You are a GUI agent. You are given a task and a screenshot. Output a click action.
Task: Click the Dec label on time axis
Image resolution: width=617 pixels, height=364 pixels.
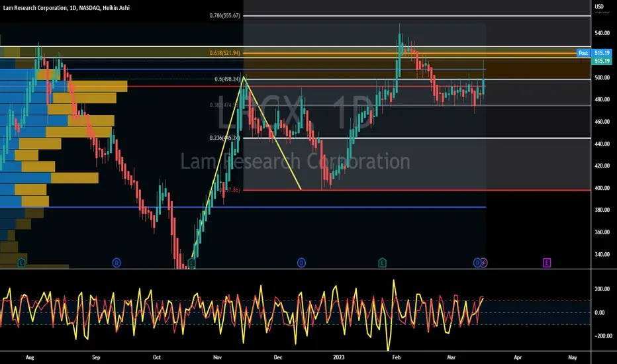tap(278, 357)
